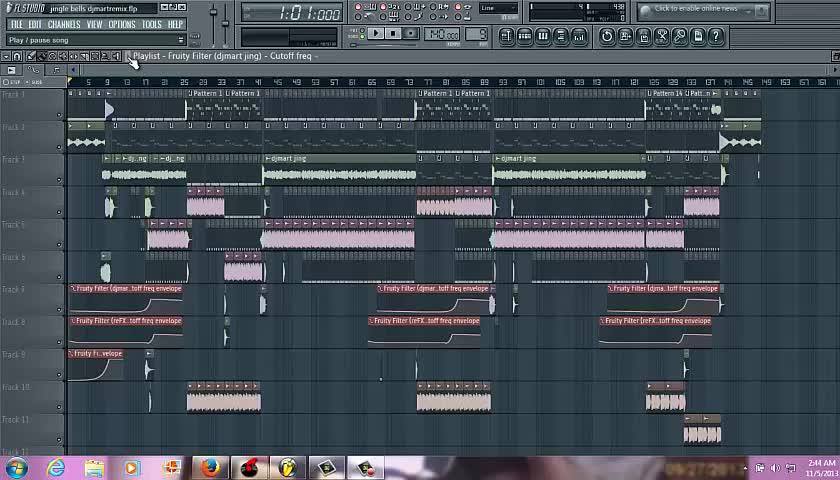Select pattern mode radio light
The height and width of the screenshot is (480, 840).
pos(362,30)
